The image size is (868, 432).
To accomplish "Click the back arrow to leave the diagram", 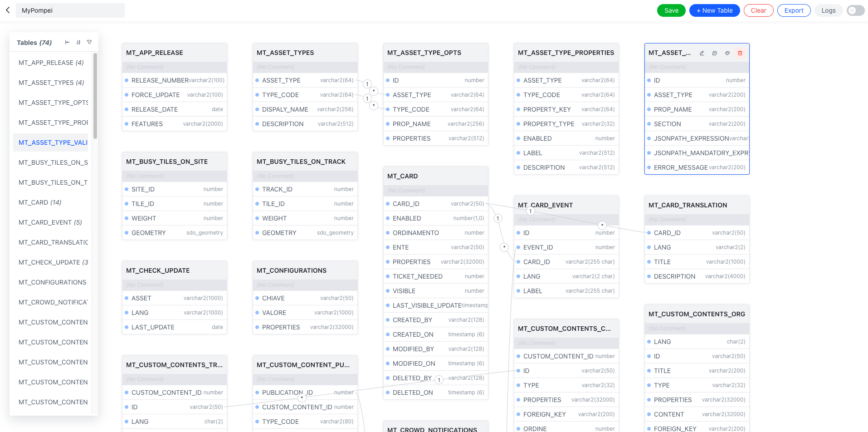I will pyautogui.click(x=8, y=10).
